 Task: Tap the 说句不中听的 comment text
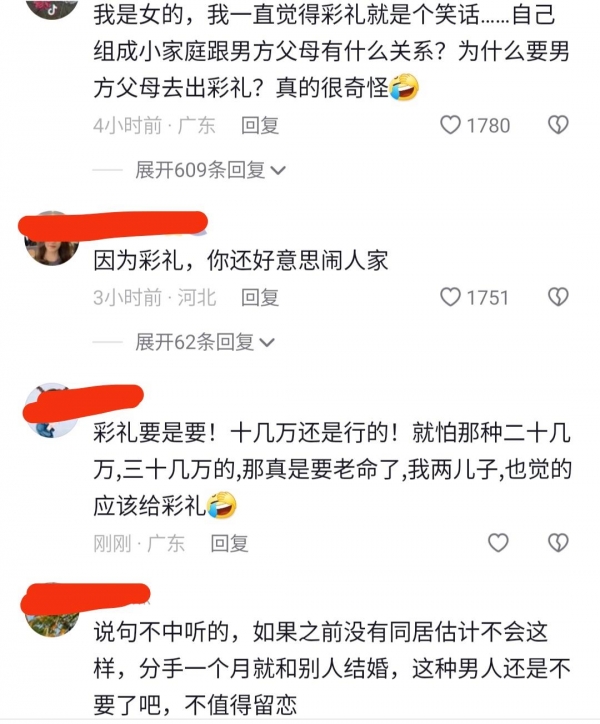[332, 668]
